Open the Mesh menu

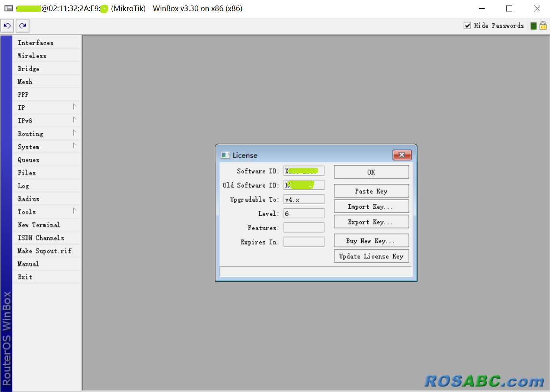click(x=47, y=82)
